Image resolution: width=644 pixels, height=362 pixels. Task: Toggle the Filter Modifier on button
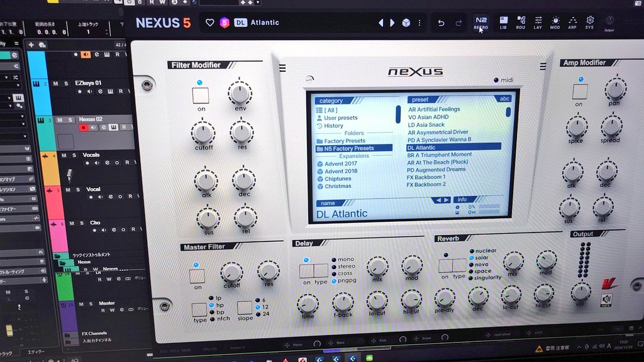pos(201,96)
